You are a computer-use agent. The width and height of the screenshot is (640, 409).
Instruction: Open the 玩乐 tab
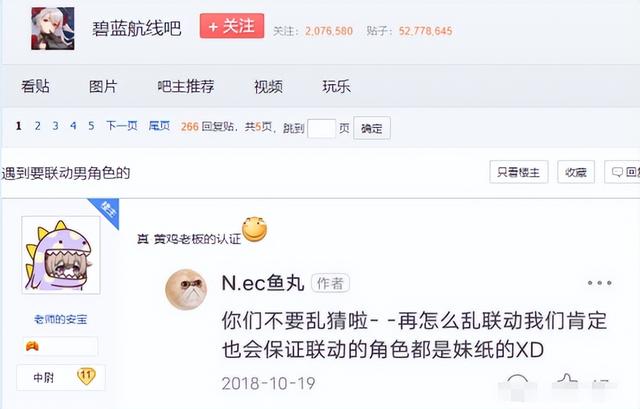coord(336,86)
